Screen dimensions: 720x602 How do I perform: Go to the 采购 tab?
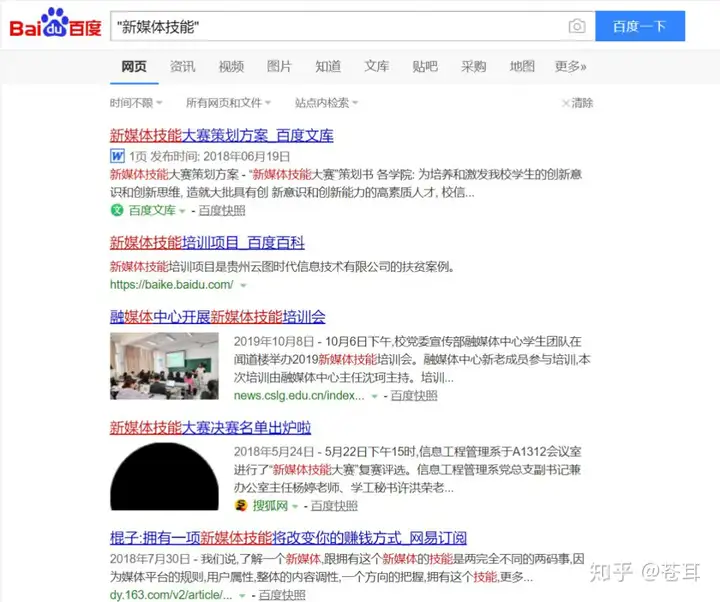(473, 67)
